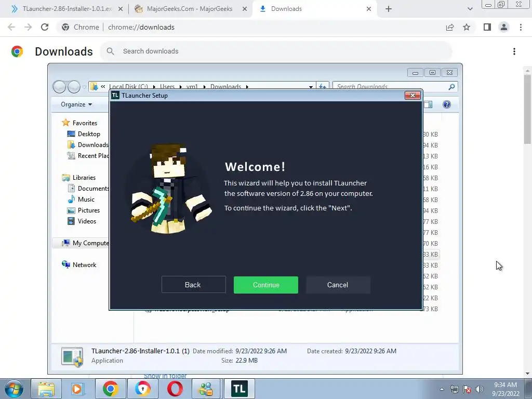This screenshot has height=399, width=532.
Task: Open Documents library in Explorer
Action: point(88,188)
